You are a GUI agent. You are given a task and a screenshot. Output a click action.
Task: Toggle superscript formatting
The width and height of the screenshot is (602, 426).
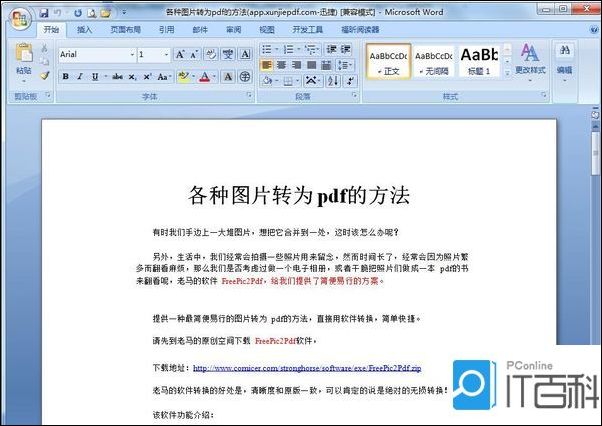tap(147, 77)
